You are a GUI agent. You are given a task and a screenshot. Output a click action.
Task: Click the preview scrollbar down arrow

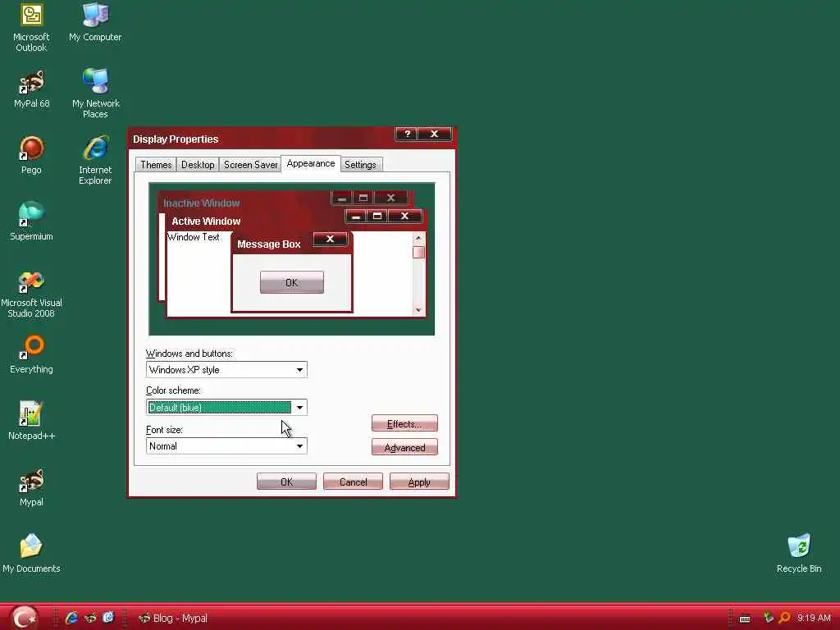[418, 310]
